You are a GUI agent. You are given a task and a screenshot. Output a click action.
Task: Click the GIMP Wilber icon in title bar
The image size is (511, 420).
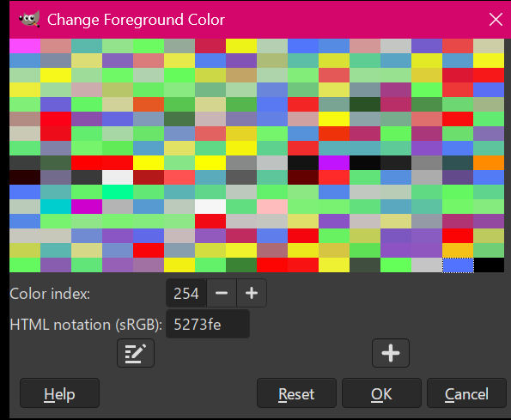(x=29, y=19)
